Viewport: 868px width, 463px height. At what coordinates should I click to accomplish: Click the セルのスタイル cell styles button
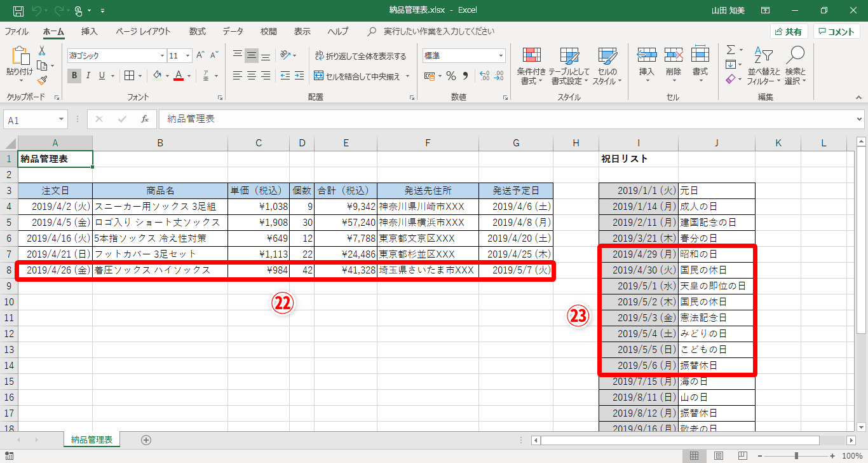[x=607, y=66]
